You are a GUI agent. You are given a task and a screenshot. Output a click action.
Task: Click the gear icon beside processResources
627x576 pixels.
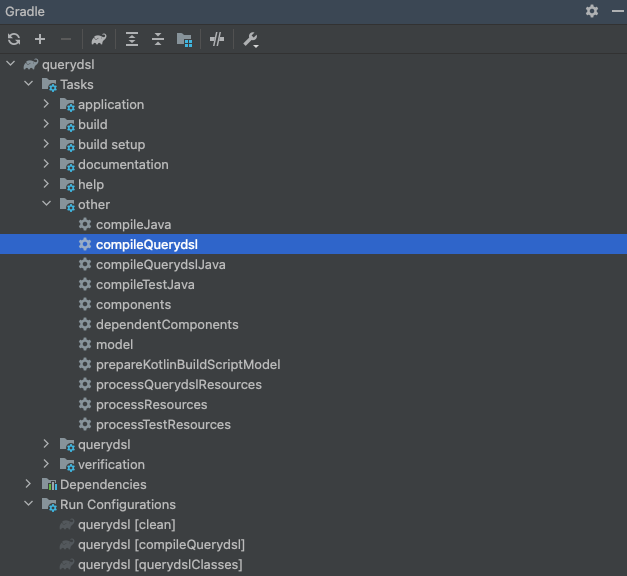click(85, 404)
